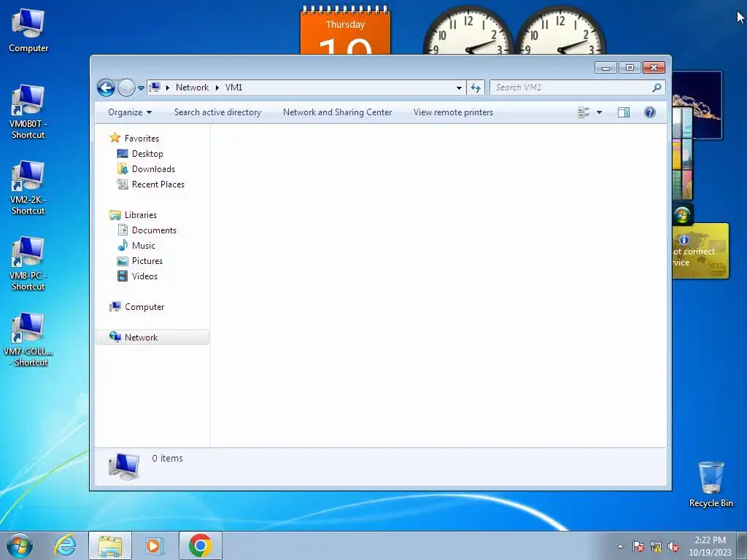
Task: Click the right clock gadget
Action: click(x=560, y=31)
